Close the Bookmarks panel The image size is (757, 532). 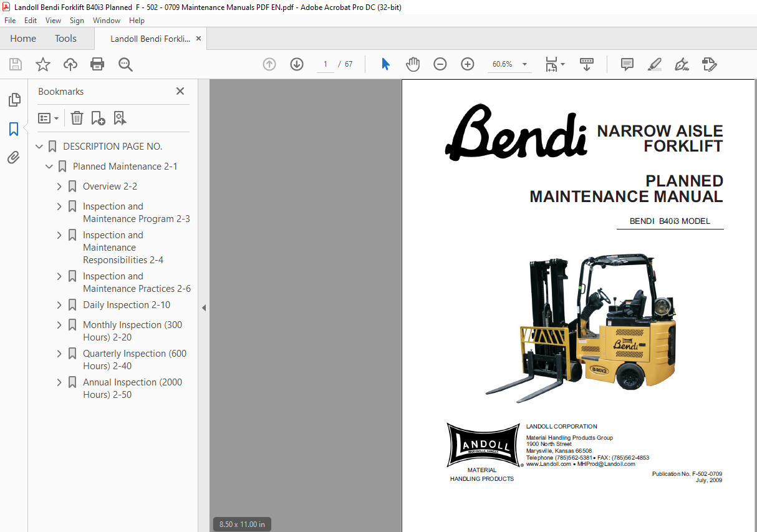coord(180,91)
